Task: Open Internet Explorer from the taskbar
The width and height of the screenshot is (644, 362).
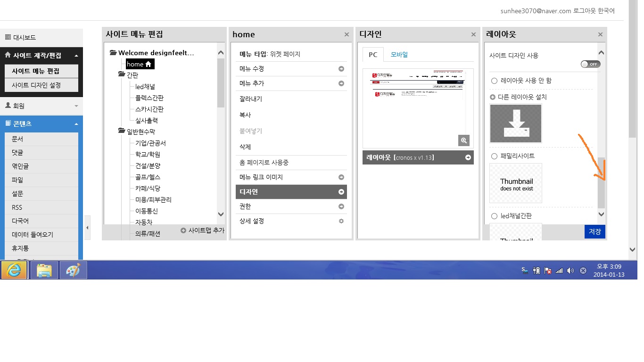Action: tap(14, 270)
